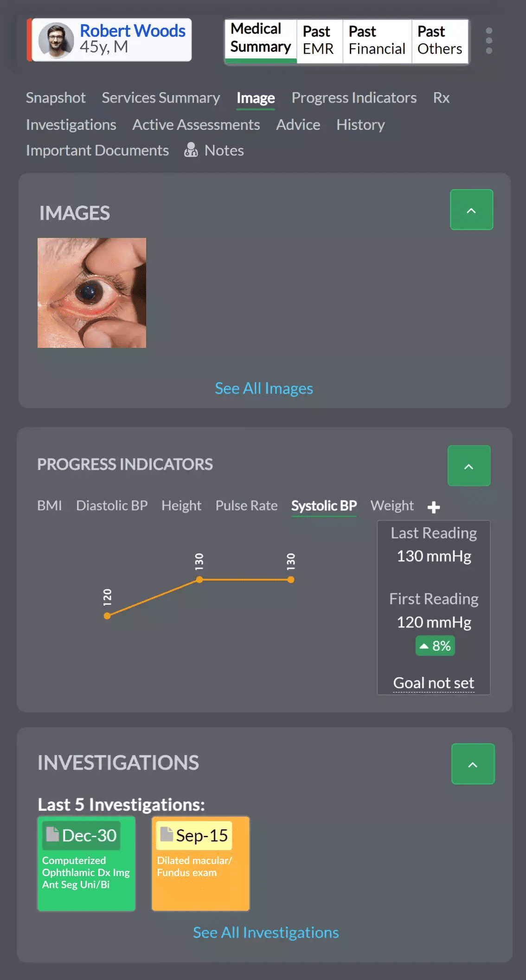Screen dimensions: 526x980
Task: Click the plus icon to add indicator
Action: (434, 507)
